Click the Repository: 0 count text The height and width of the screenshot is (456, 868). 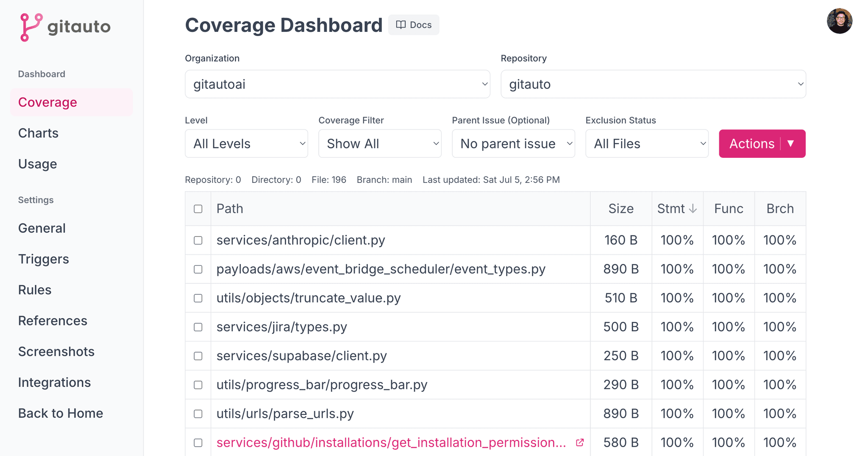[x=213, y=180]
